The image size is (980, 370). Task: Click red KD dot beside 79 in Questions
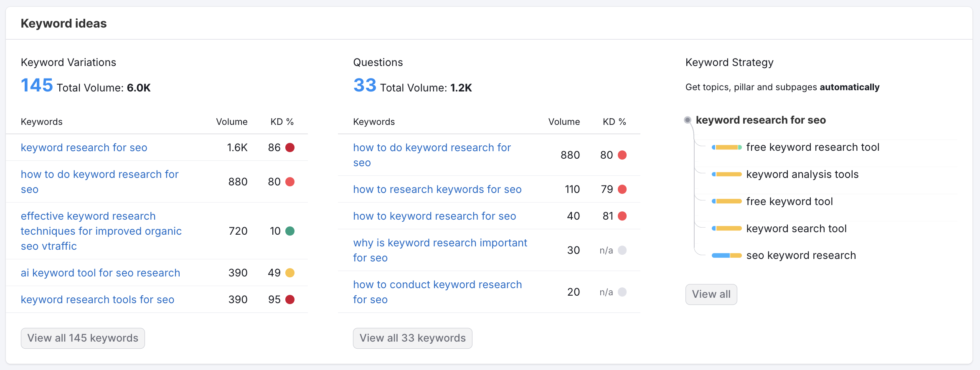pos(622,189)
